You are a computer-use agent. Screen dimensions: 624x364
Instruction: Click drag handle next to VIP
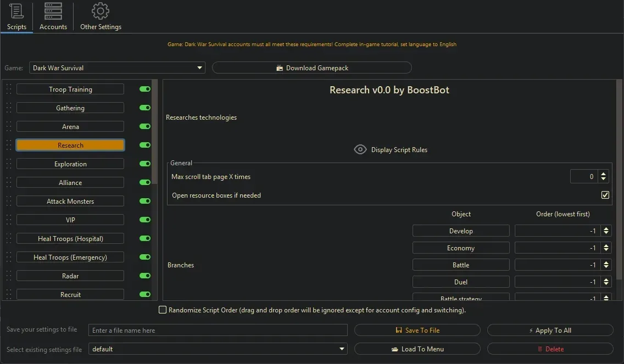coord(9,220)
